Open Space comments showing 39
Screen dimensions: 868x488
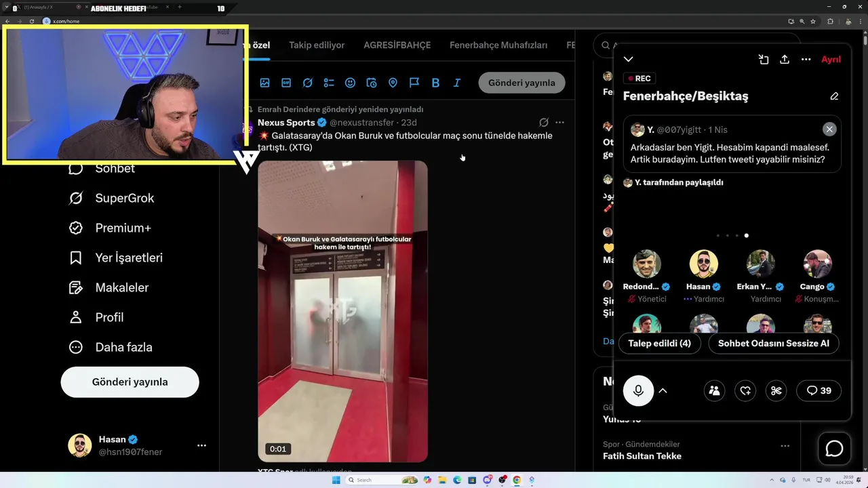819,390
